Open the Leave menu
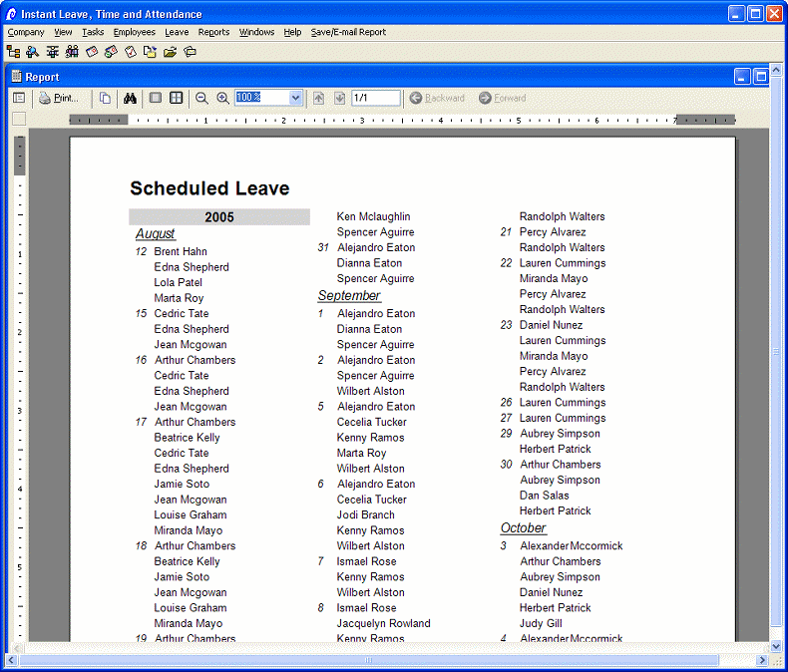This screenshot has width=788, height=672. point(177,32)
